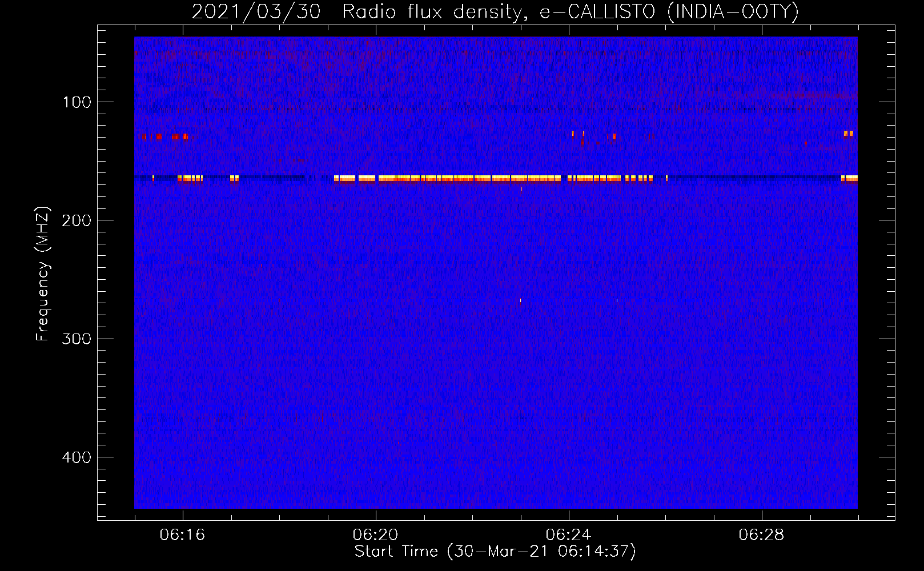Image resolution: width=924 pixels, height=571 pixels.
Task: Click the date '2021/03/30' in the title
Action: click(x=256, y=12)
